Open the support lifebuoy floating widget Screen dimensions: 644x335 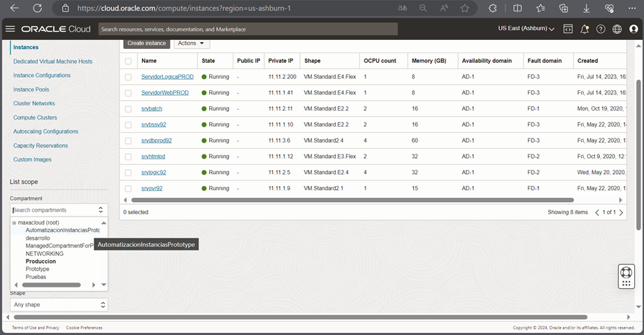[627, 276]
